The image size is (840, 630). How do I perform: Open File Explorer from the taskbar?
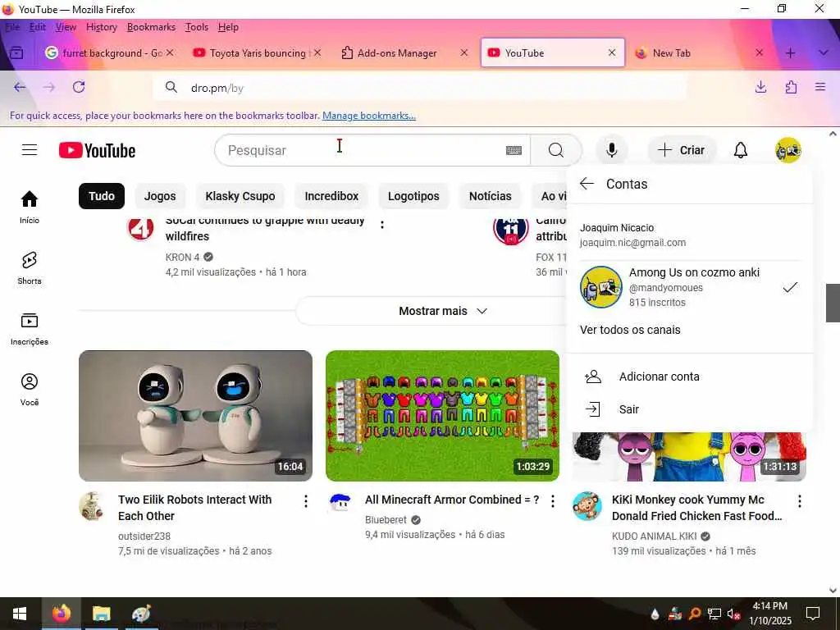[101, 614]
